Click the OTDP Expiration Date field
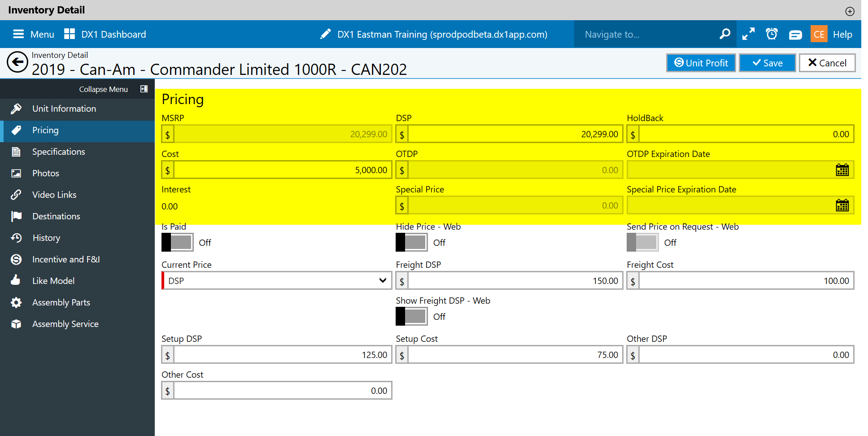This screenshot has width=868, height=436. 740,170
